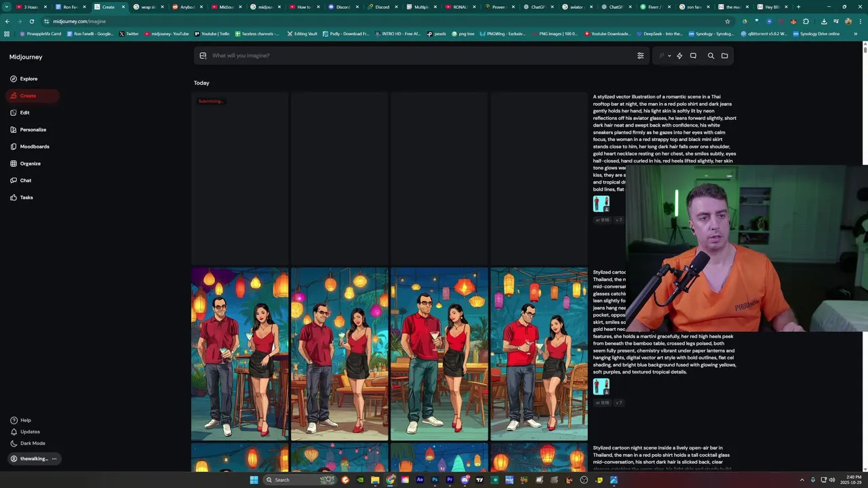The image size is (868, 488).
Task: Open a new browser tab with plus
Action: click(x=798, y=7)
